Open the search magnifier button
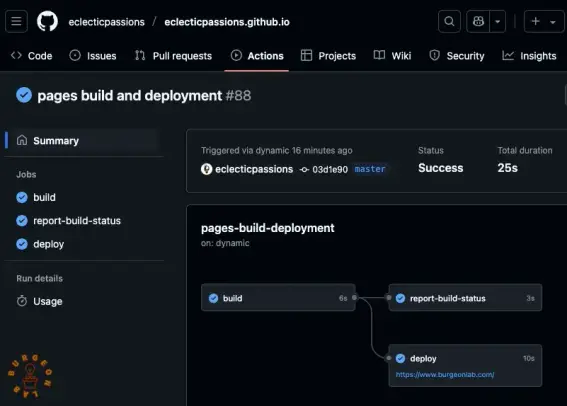 [x=449, y=22]
